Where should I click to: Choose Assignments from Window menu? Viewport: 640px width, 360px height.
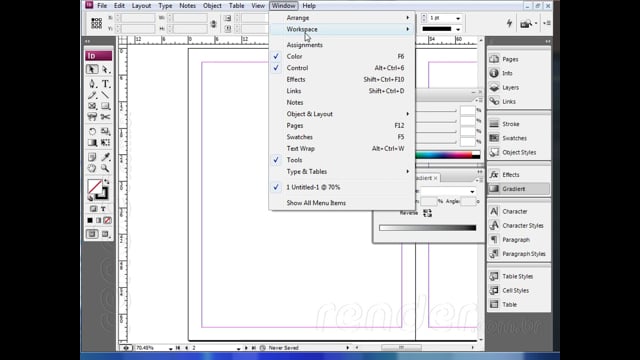point(342,45)
